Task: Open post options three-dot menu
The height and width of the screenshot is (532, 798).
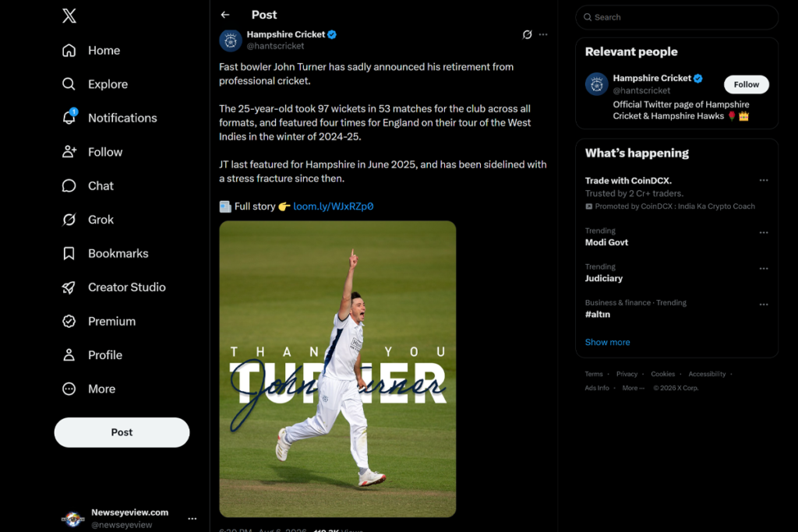Action: coord(543,34)
